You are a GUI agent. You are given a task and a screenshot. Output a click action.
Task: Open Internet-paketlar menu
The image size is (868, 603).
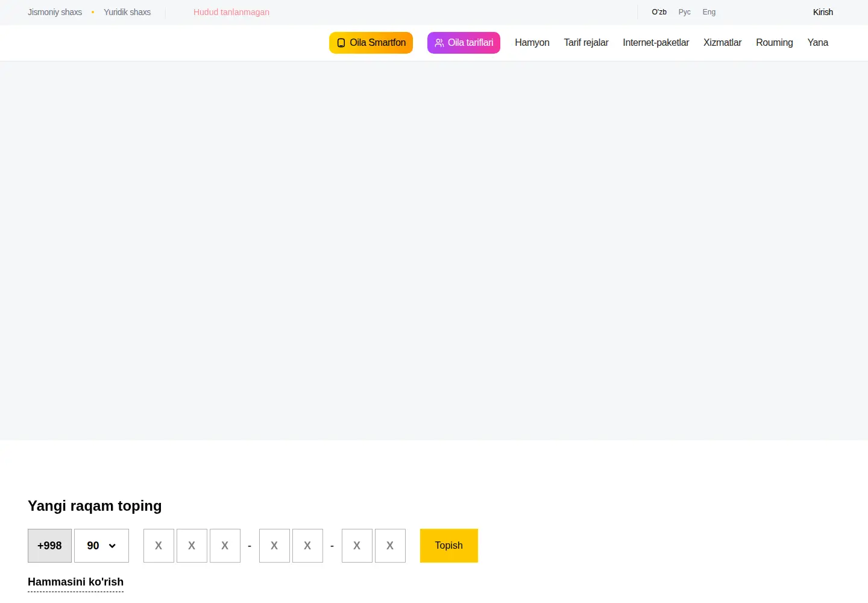656,43
